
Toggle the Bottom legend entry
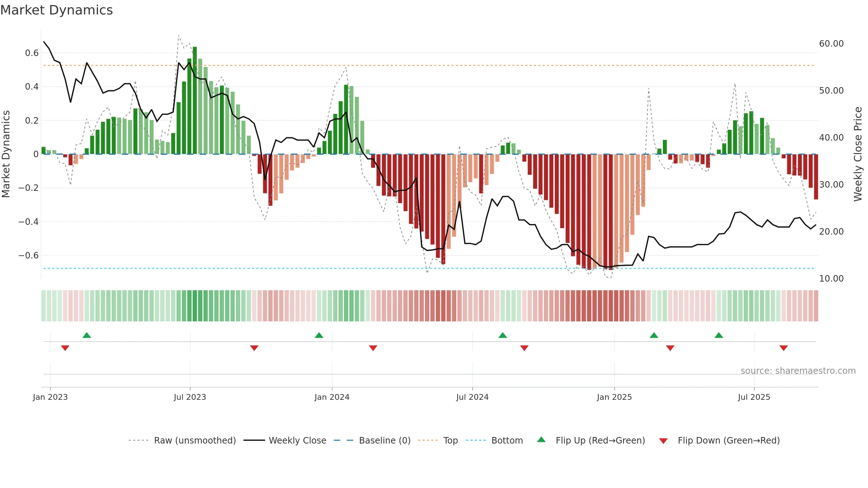pyautogui.click(x=494, y=440)
